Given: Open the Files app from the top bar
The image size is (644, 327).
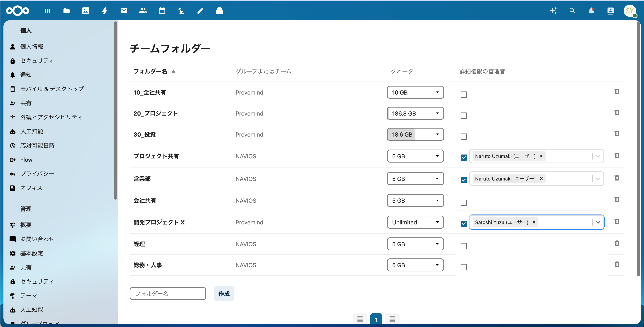Looking at the screenshot, I should point(67,11).
